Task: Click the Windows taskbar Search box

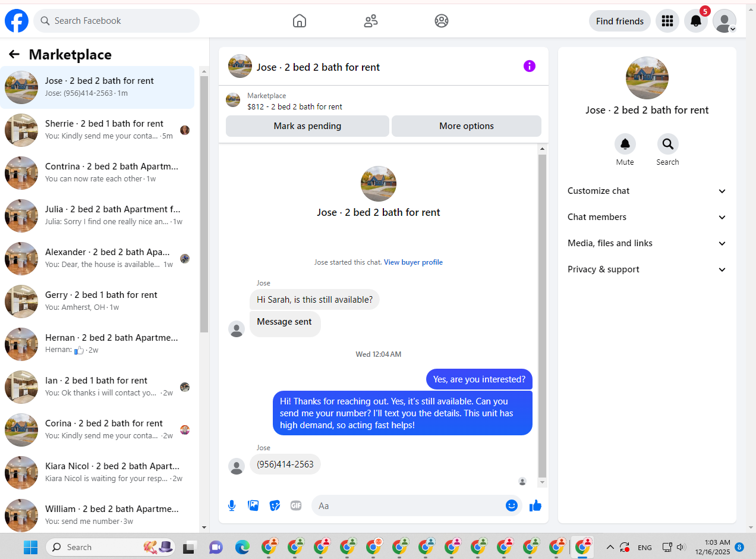Action: point(110,547)
